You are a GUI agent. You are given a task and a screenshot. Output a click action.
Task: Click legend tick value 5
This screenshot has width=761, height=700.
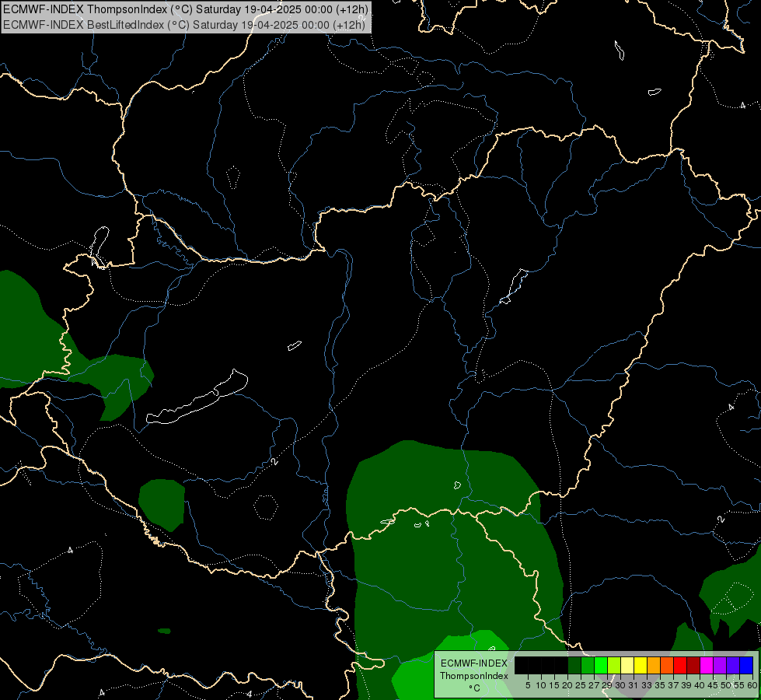pos(528,685)
